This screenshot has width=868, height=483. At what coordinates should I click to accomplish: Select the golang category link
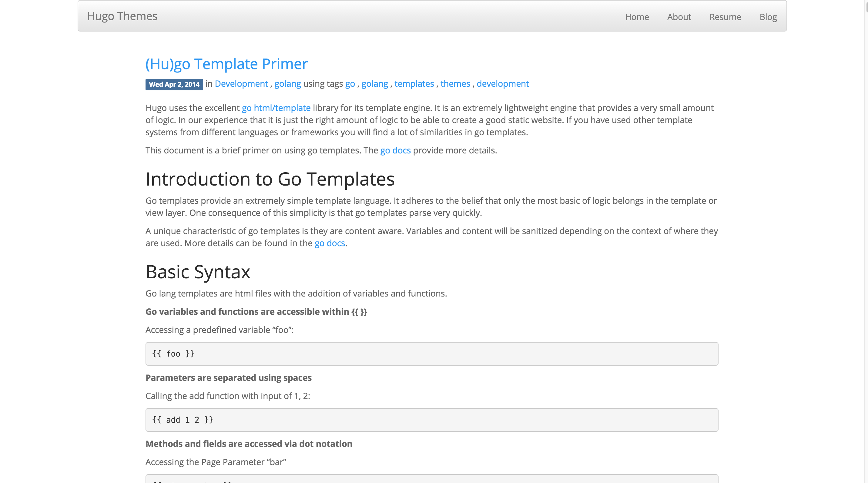(x=287, y=84)
